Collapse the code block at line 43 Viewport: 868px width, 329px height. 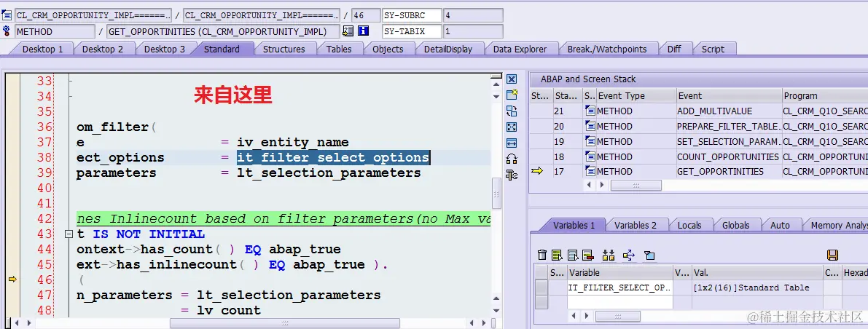coord(69,234)
